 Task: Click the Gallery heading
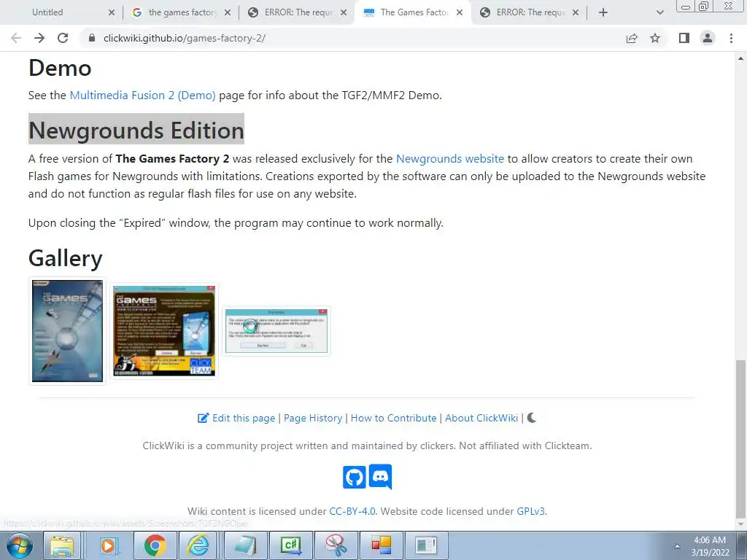(x=65, y=259)
